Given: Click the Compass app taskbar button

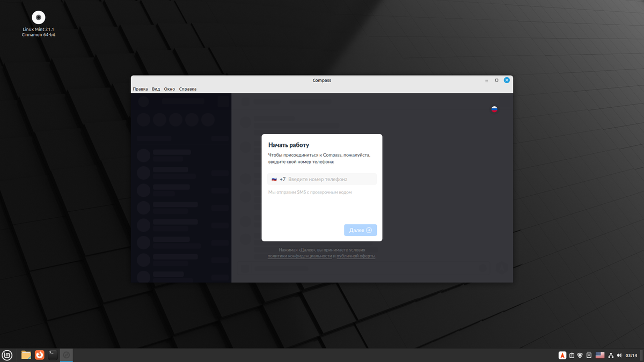Looking at the screenshot, I should (x=67, y=355).
